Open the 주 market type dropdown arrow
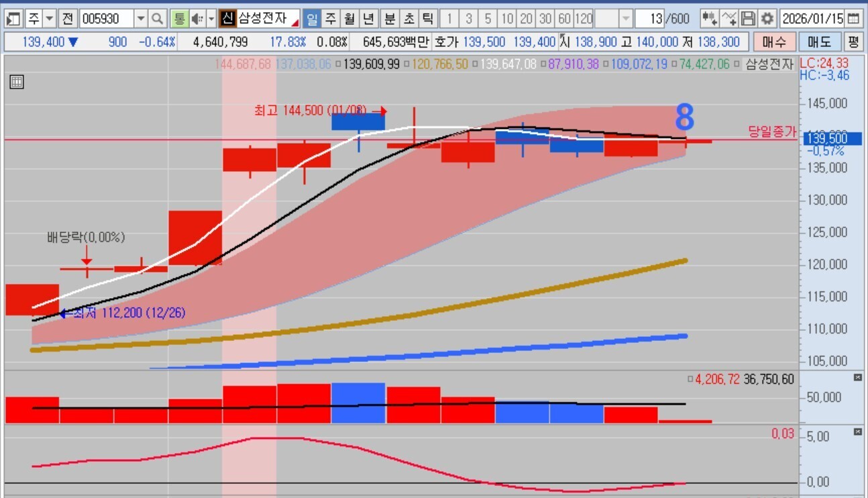The height and width of the screenshot is (498, 868). [x=49, y=18]
